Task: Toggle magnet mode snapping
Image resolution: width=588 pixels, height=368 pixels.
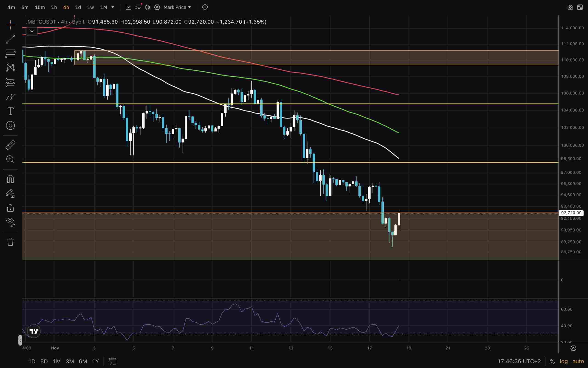Action: pyautogui.click(x=10, y=179)
